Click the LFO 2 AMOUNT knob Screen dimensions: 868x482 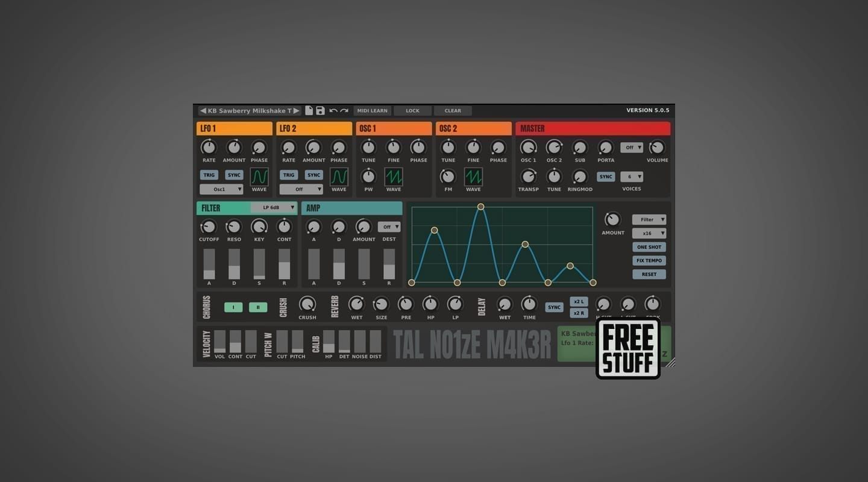313,147
